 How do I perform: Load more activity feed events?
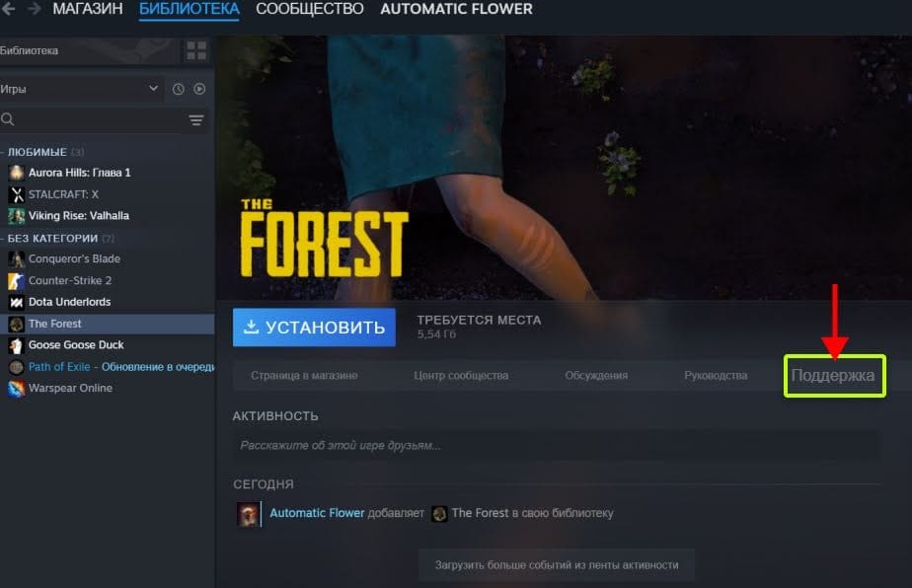tap(557, 564)
